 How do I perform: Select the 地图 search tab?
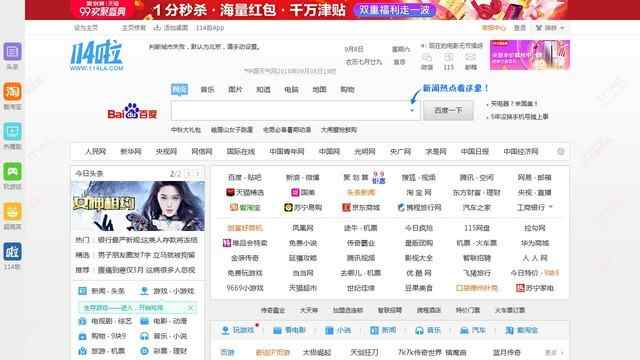(319, 89)
